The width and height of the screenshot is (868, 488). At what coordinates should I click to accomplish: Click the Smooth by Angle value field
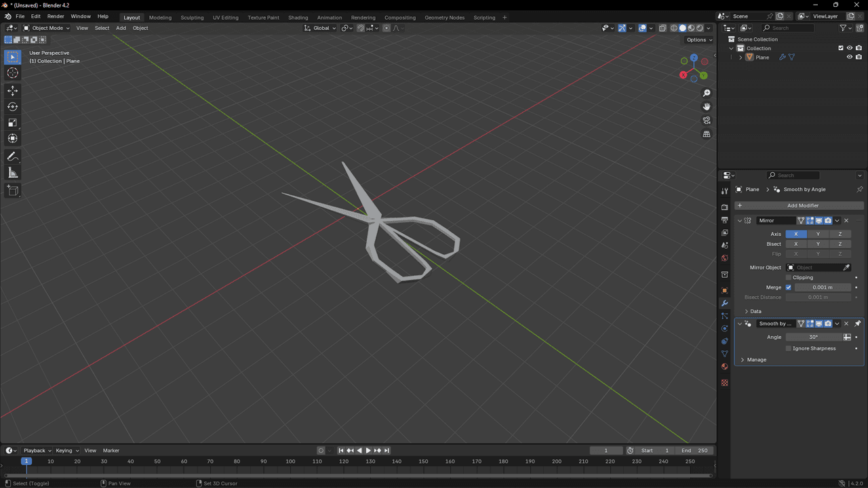813,337
